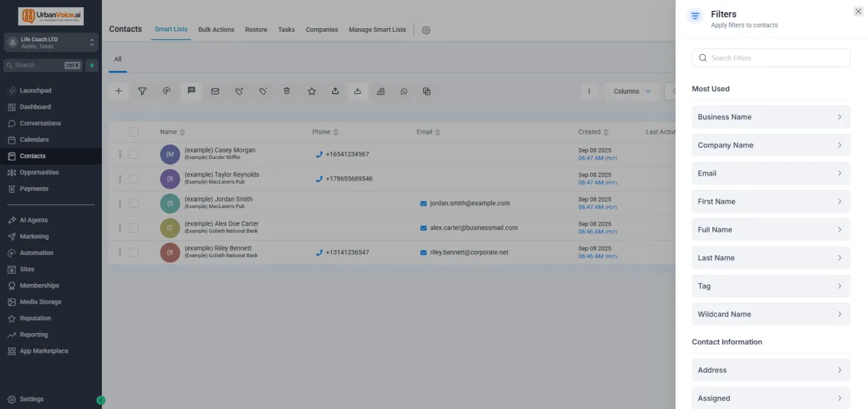Open the three-dot more options near Columns
868x409 pixels.
[x=589, y=91]
